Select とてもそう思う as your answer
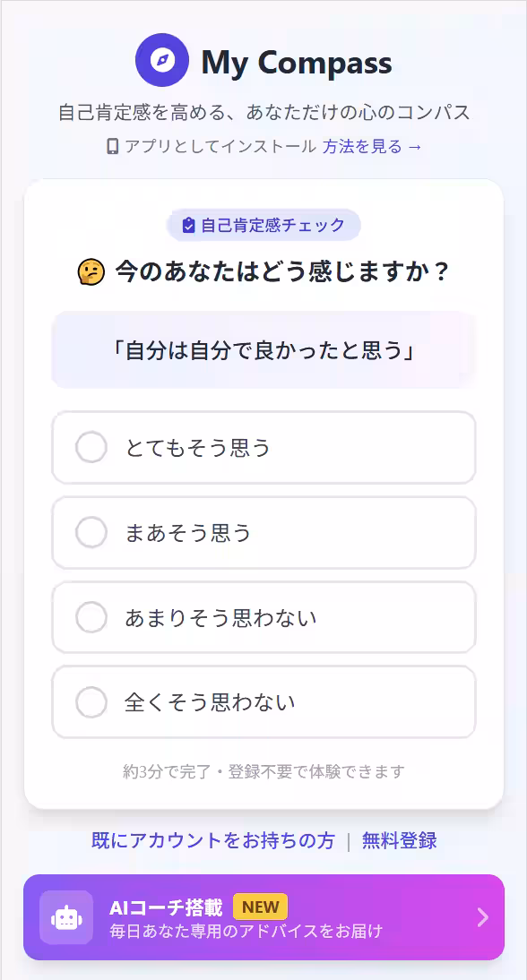The height and width of the screenshot is (980, 527). click(x=263, y=448)
